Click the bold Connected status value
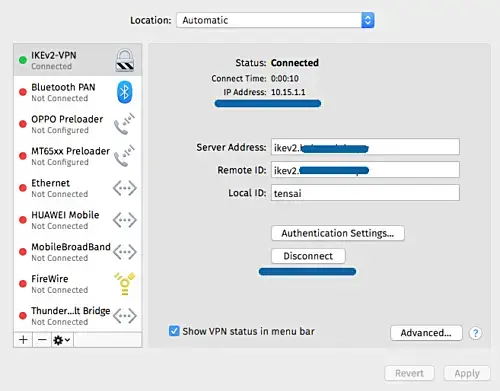The height and width of the screenshot is (391, 500). point(295,63)
